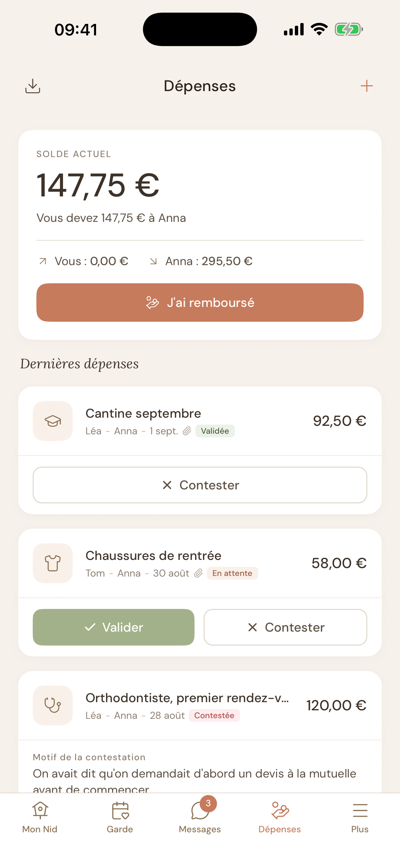Switch to the Mon Nid tab

[40, 817]
